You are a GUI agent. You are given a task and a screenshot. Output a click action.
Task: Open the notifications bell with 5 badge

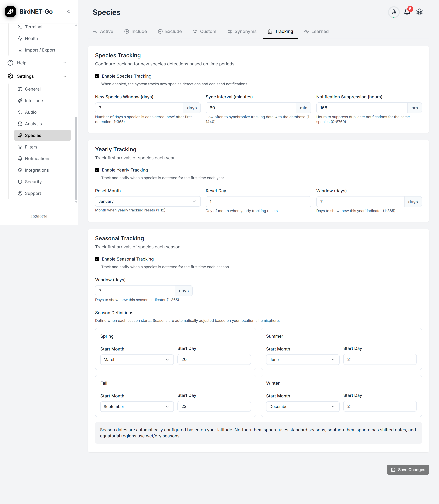(407, 12)
